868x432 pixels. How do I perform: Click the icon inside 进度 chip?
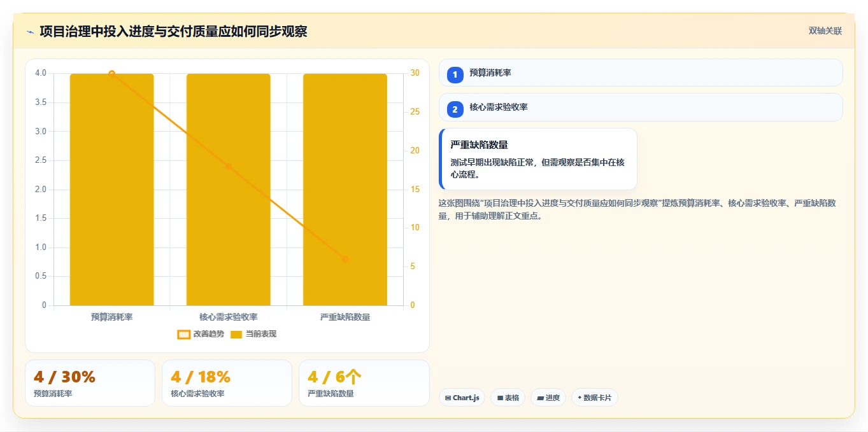pyautogui.click(x=541, y=398)
